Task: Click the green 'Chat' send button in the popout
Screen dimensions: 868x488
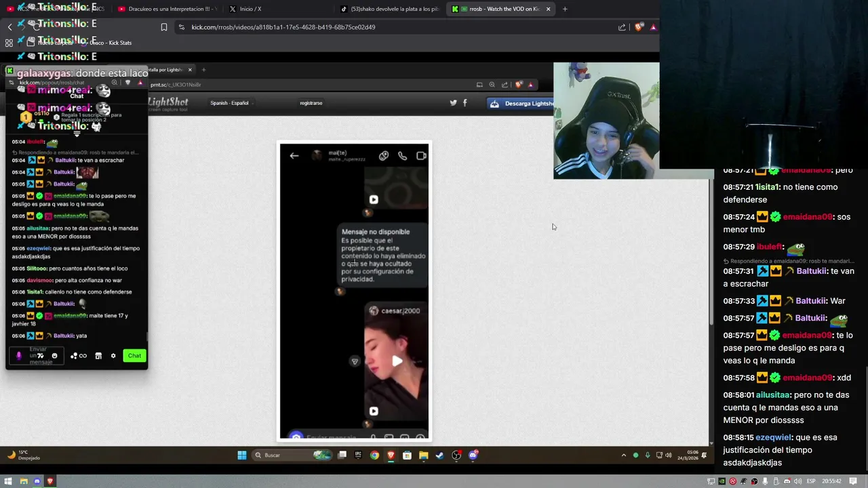Action: pos(134,356)
